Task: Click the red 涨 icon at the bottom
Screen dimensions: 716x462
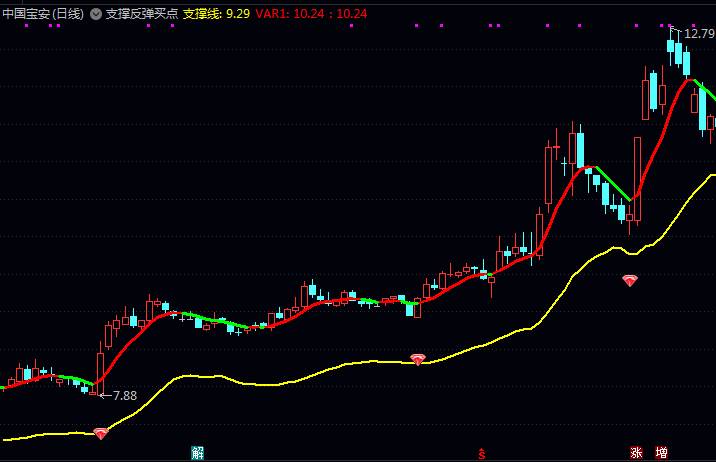Action: click(636, 453)
